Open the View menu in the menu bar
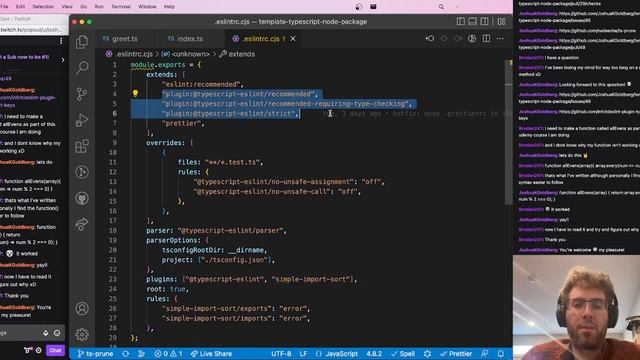 67,7
